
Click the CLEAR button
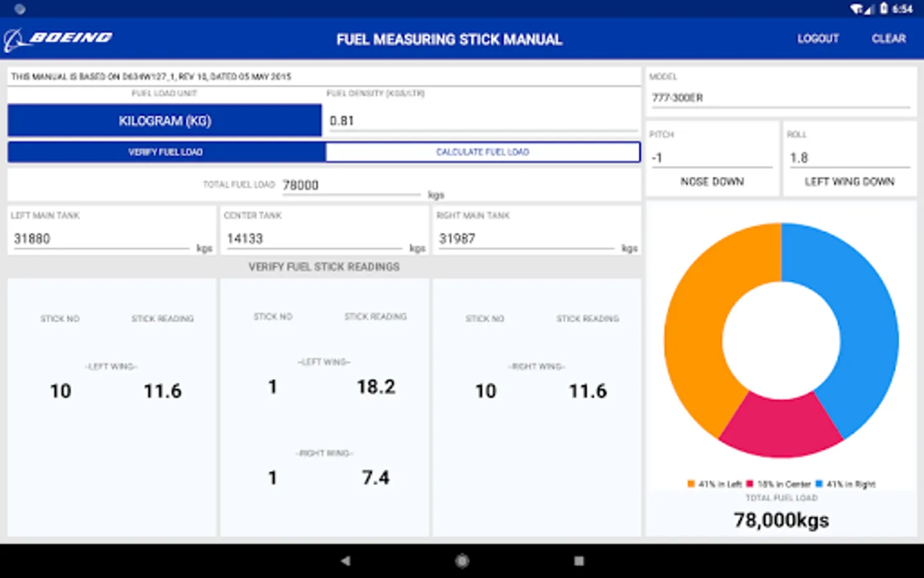pyautogui.click(x=889, y=39)
